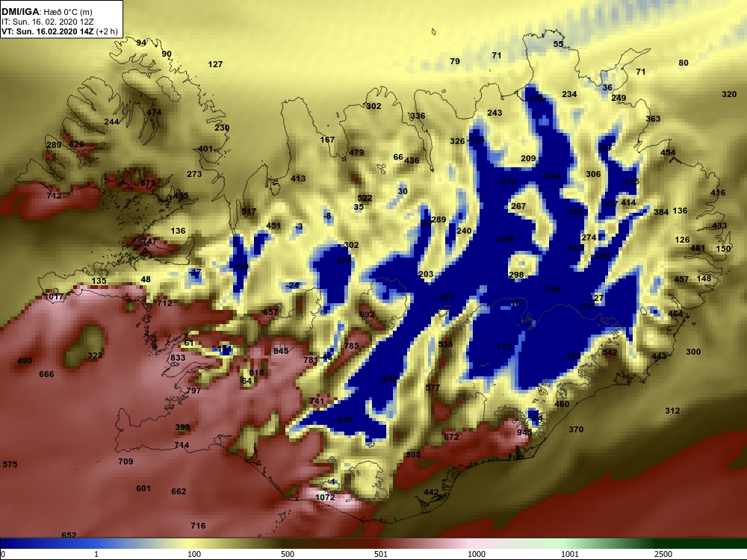Click the map value '1072' on the south coast
This screenshot has width=747, height=560.
pyautogui.click(x=325, y=497)
